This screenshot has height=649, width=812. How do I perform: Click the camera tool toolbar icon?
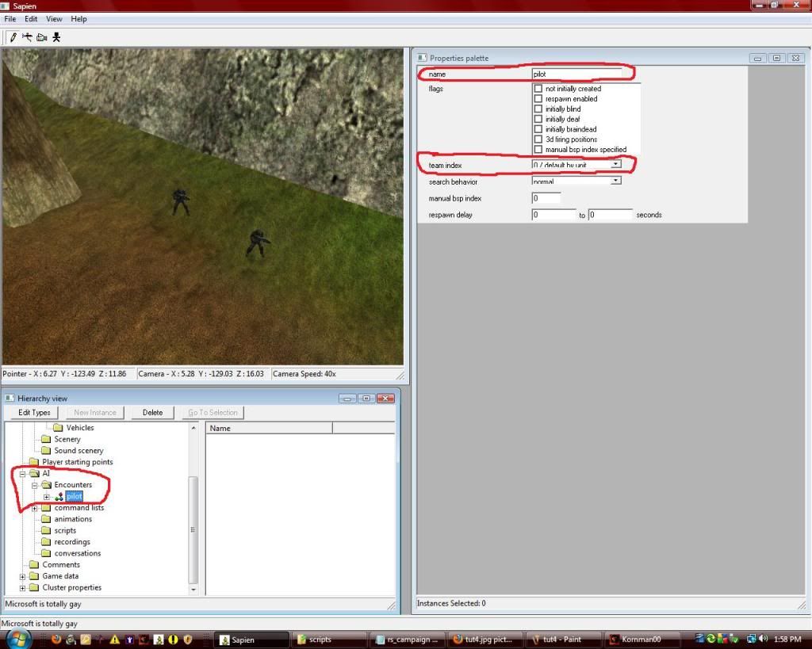[x=42, y=37]
